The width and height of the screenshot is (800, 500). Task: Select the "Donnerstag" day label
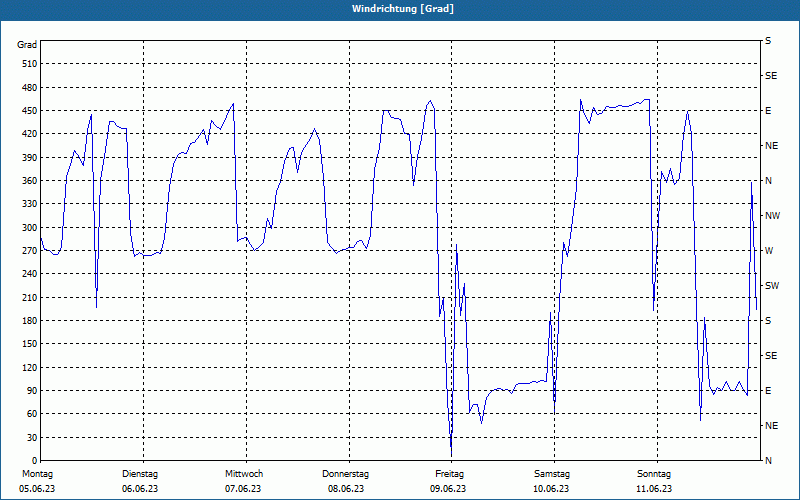(345, 474)
